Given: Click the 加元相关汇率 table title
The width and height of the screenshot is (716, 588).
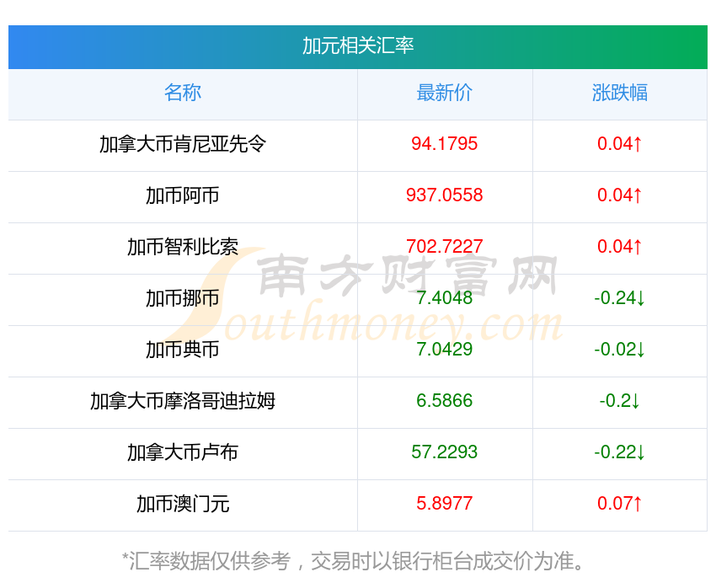Looking at the screenshot, I should [358, 45].
